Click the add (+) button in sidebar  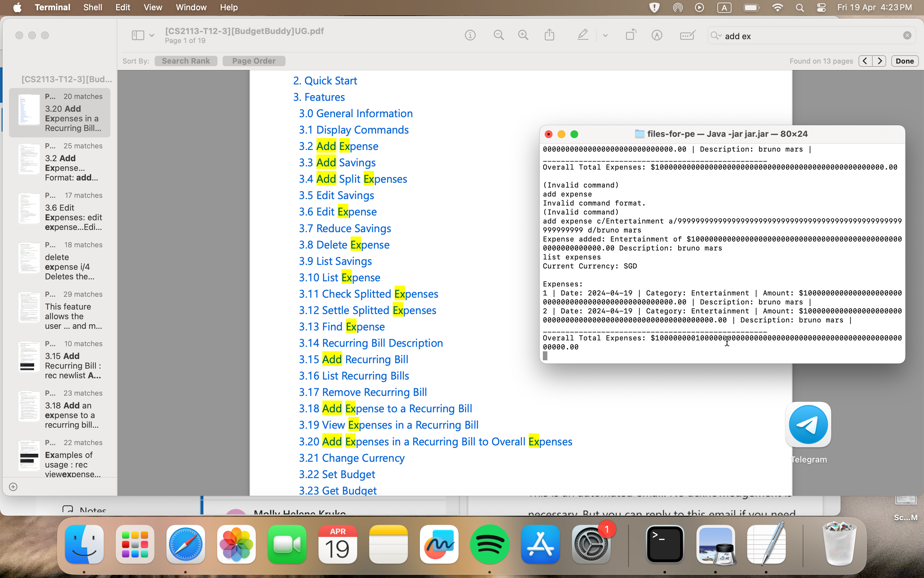[x=13, y=486]
